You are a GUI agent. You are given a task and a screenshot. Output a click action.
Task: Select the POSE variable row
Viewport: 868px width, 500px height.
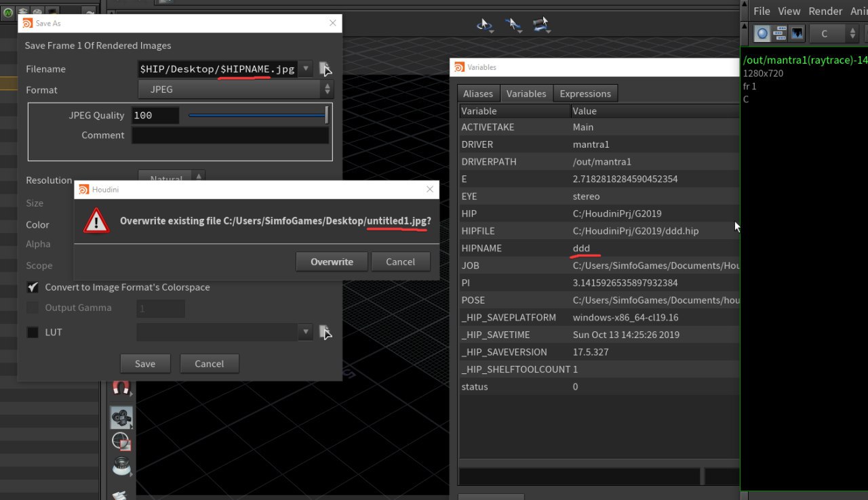[x=599, y=300]
